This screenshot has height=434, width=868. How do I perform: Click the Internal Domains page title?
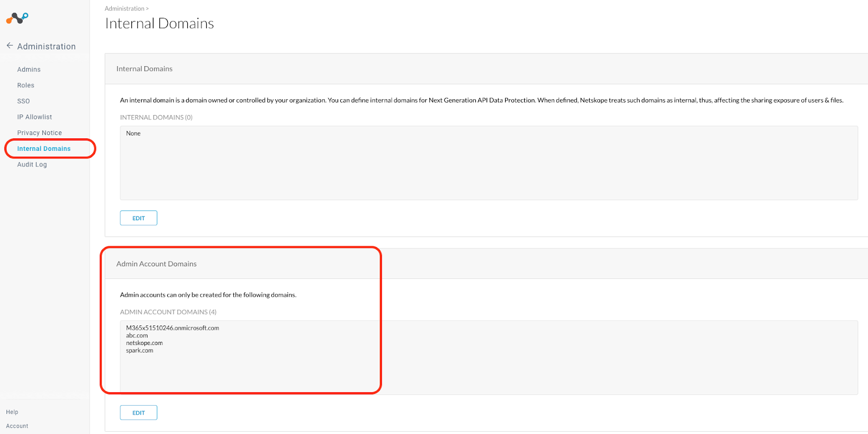(x=159, y=23)
